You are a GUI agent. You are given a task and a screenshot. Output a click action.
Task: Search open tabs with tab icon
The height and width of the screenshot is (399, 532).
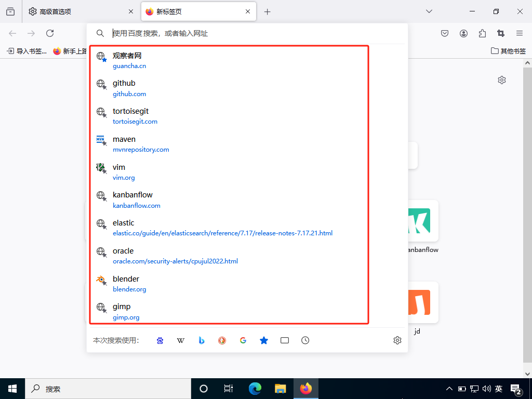click(285, 340)
